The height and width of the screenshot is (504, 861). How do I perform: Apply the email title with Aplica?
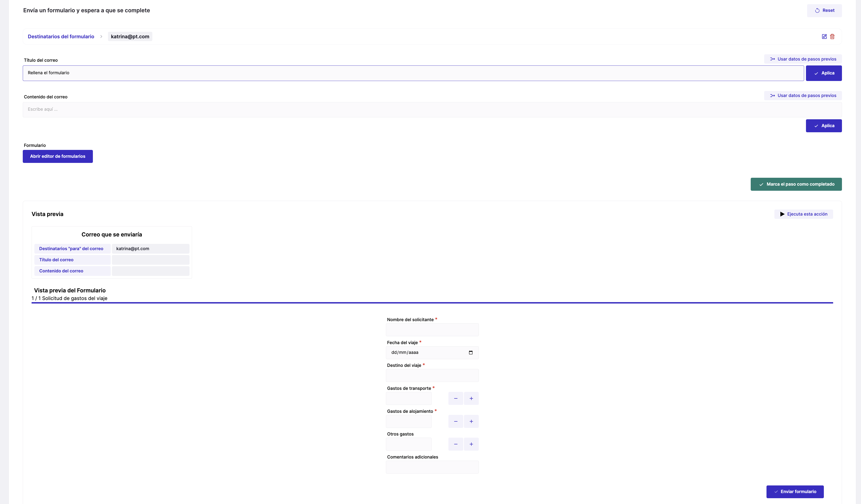point(823,73)
